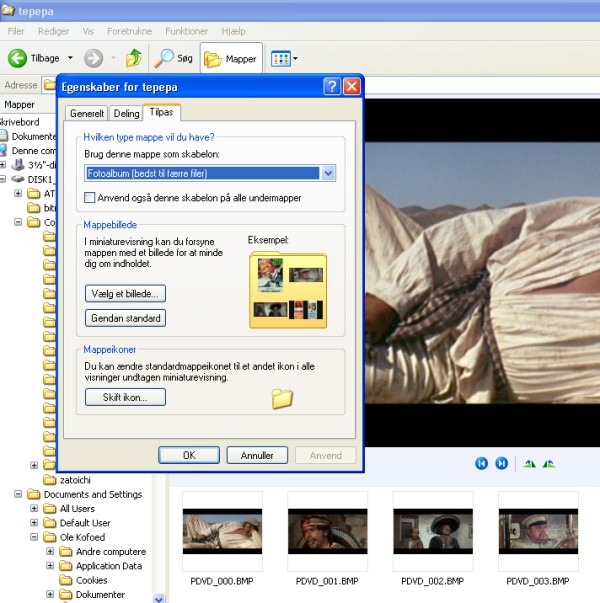Collapse the Documents and Settings tree node

[19, 494]
